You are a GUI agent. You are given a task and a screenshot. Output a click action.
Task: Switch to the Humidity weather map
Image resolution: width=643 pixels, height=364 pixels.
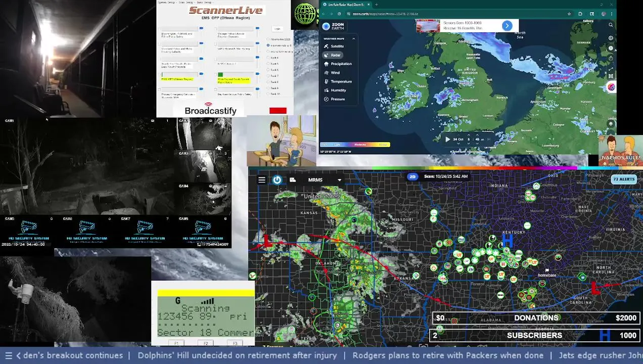tap(335, 90)
